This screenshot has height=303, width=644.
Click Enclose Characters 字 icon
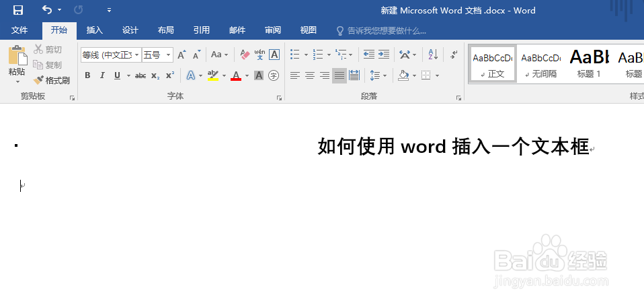click(x=274, y=75)
